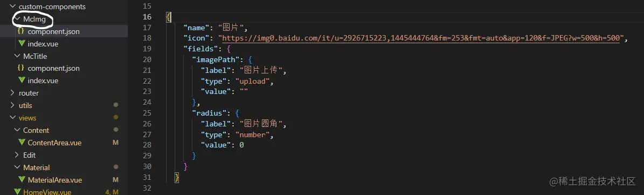Image resolution: width=644 pixels, height=195 pixels.
Task: Click JSON icon of McImg component.json
Action: point(20,31)
